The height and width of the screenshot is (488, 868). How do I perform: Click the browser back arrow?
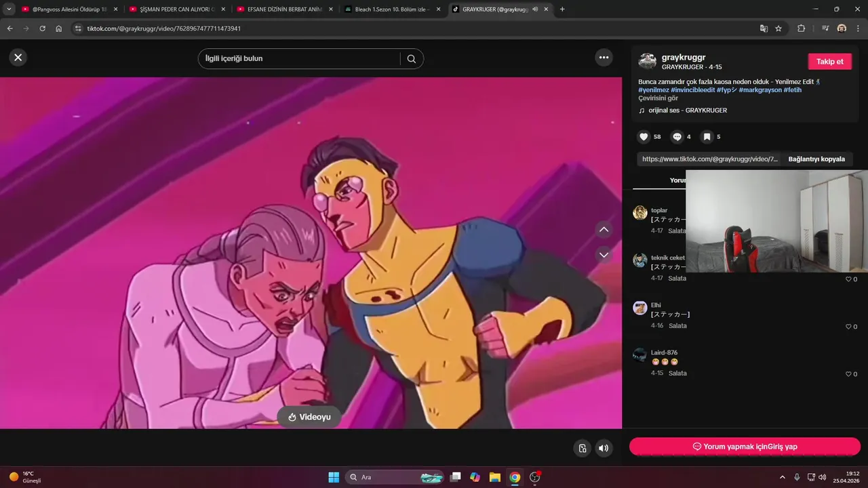click(x=10, y=28)
